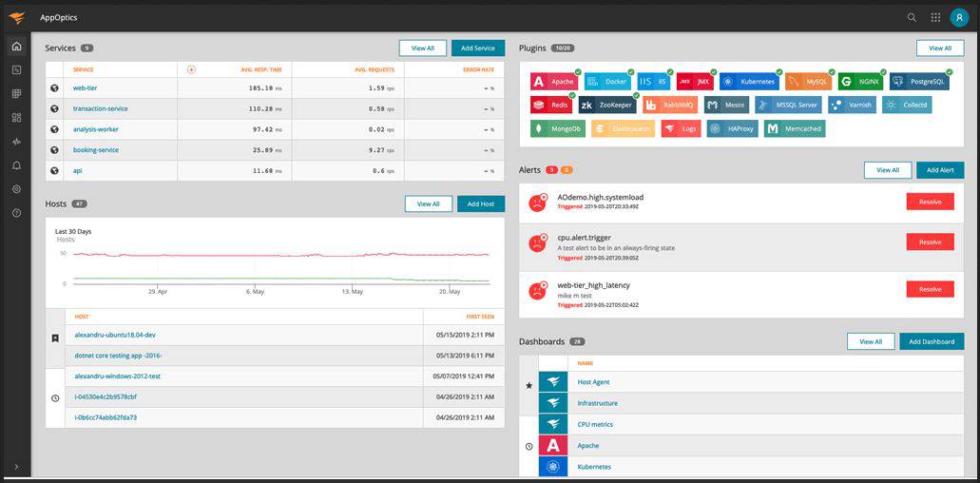Select the Elasticsearch plugin tile
The width and height of the screenshot is (980, 483).
624,128
